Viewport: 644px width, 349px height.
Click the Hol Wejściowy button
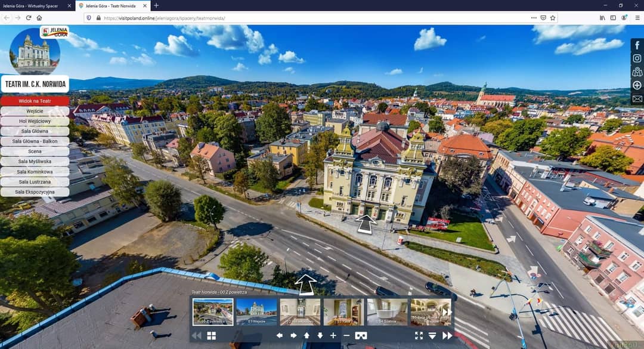[x=35, y=121]
